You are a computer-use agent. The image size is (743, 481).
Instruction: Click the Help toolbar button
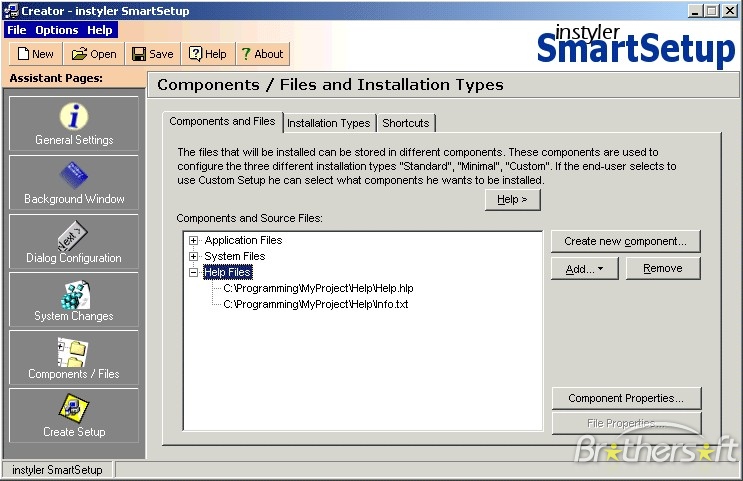pos(208,54)
